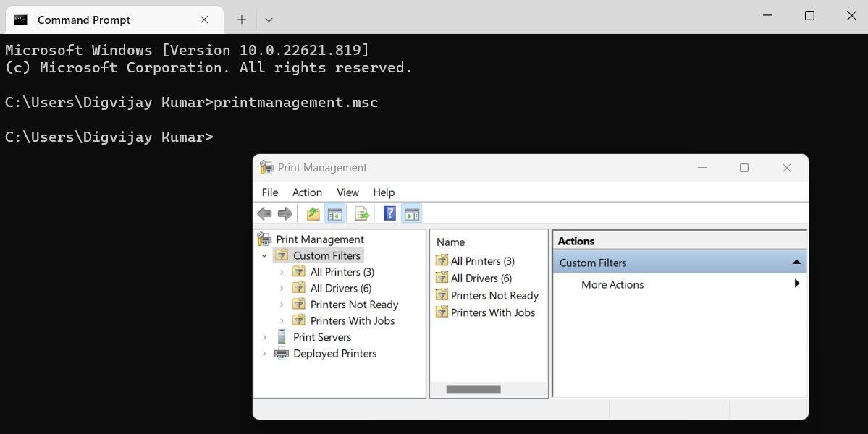Expand the All Printers (3) tree node
868x434 pixels.
click(282, 272)
